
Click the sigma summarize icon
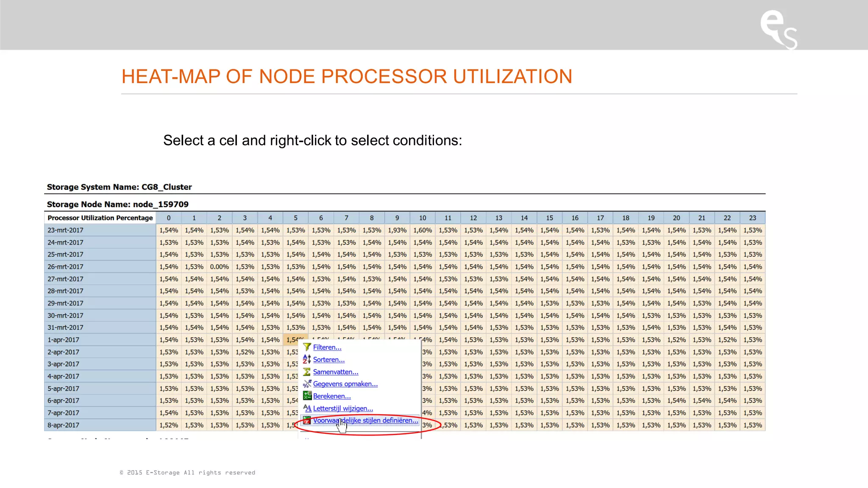pyautogui.click(x=307, y=372)
